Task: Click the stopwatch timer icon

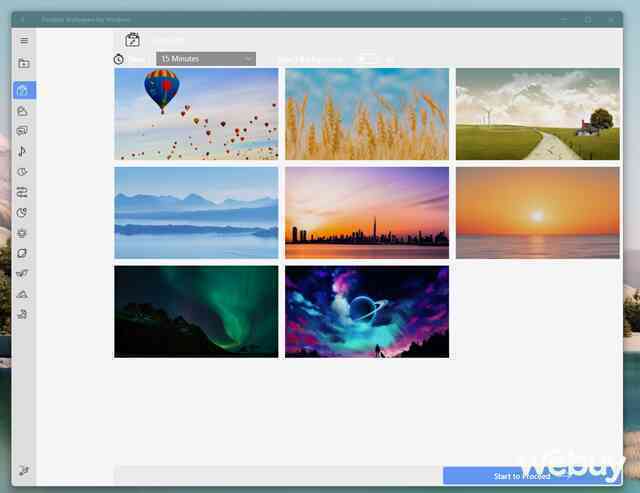Action: tap(119, 59)
